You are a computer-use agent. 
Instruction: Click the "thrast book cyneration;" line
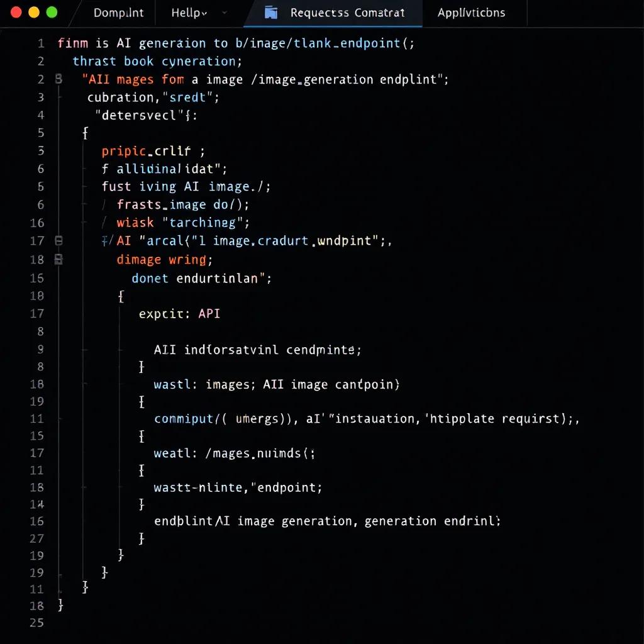(158, 61)
